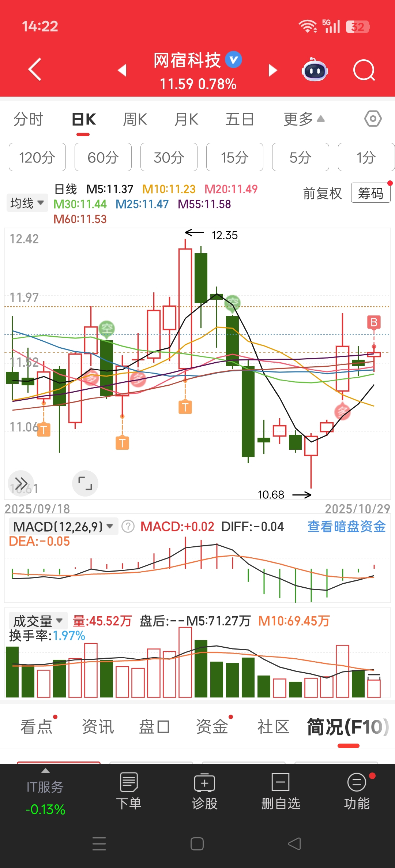Switch to 周K weekly tab
This screenshot has height=868, width=395.
[135, 119]
